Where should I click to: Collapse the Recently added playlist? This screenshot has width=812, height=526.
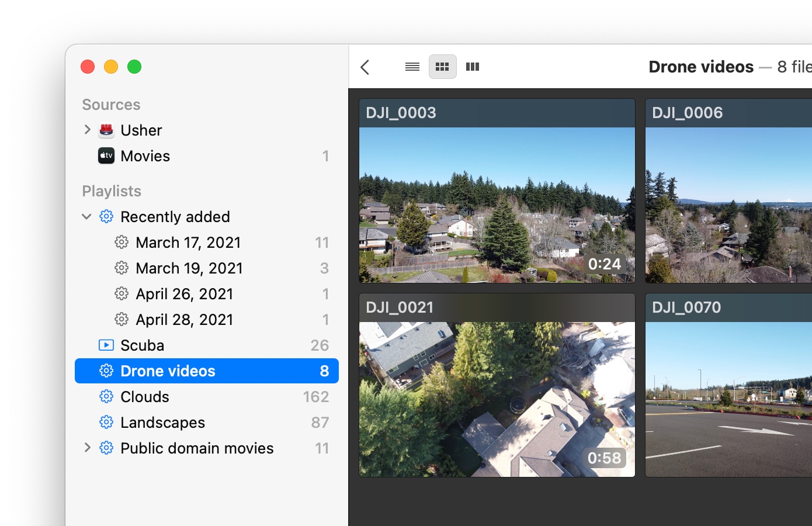86,216
